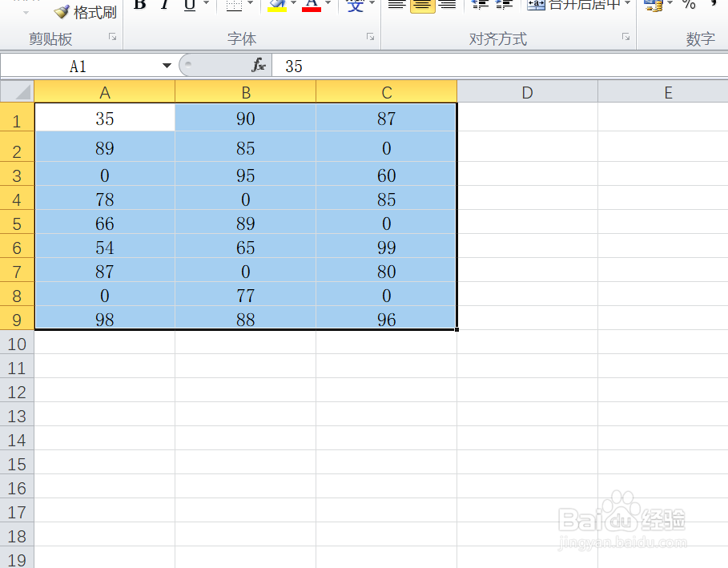This screenshot has width=728, height=568.
Task: Select row 1 header
Action: point(17,118)
